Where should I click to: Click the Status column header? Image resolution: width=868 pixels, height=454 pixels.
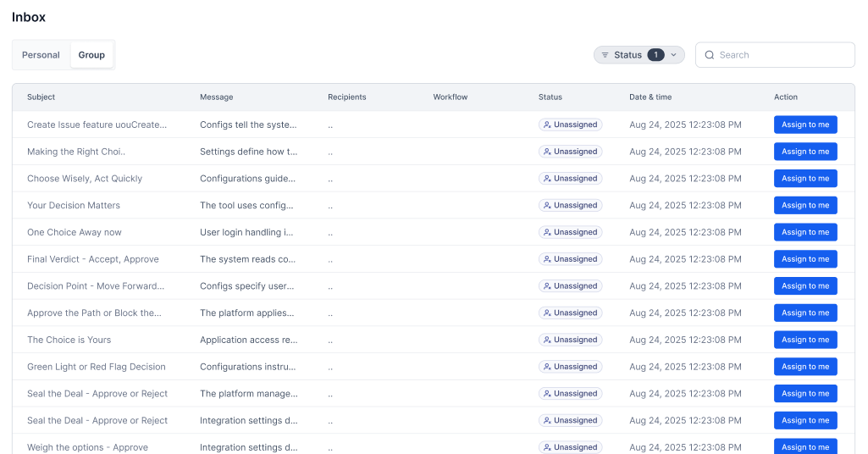point(550,97)
